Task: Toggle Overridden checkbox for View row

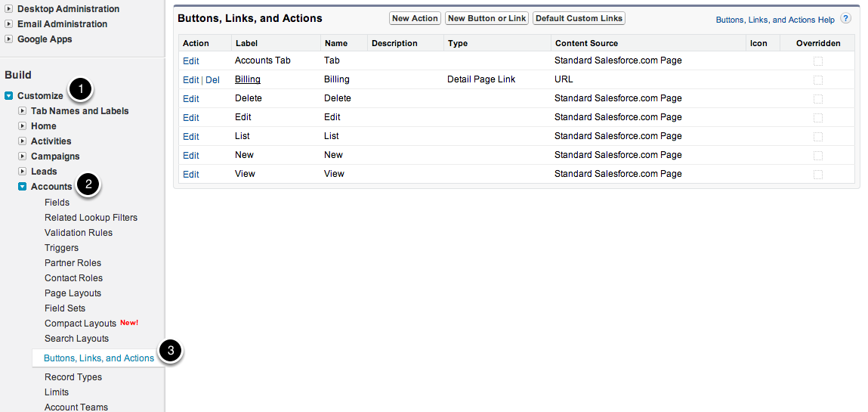Action: (x=818, y=175)
